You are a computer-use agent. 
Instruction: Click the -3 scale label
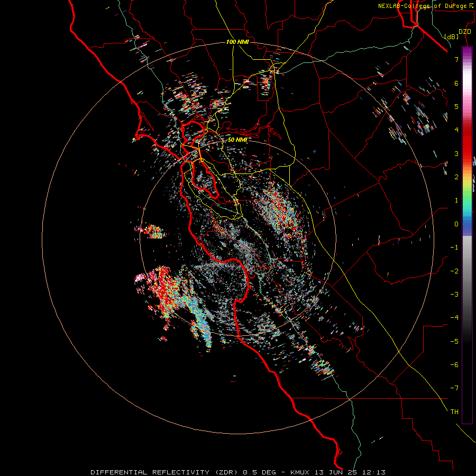point(454,295)
